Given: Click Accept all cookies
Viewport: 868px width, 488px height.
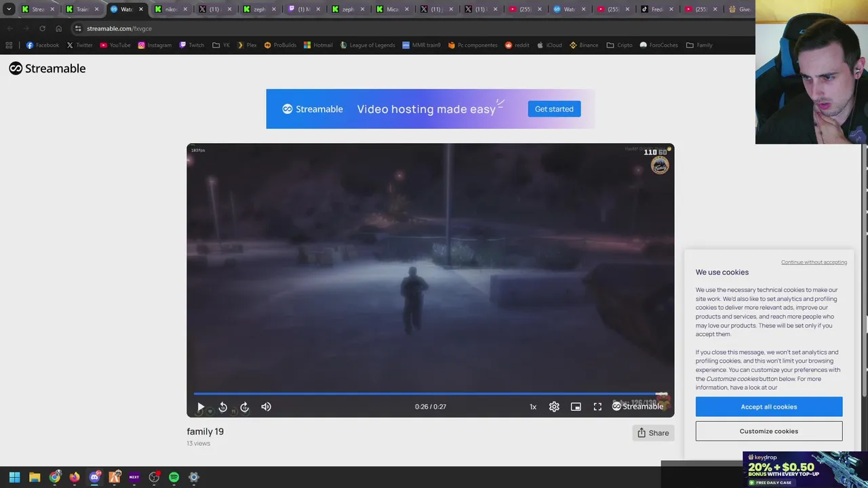Looking at the screenshot, I should click(x=769, y=407).
